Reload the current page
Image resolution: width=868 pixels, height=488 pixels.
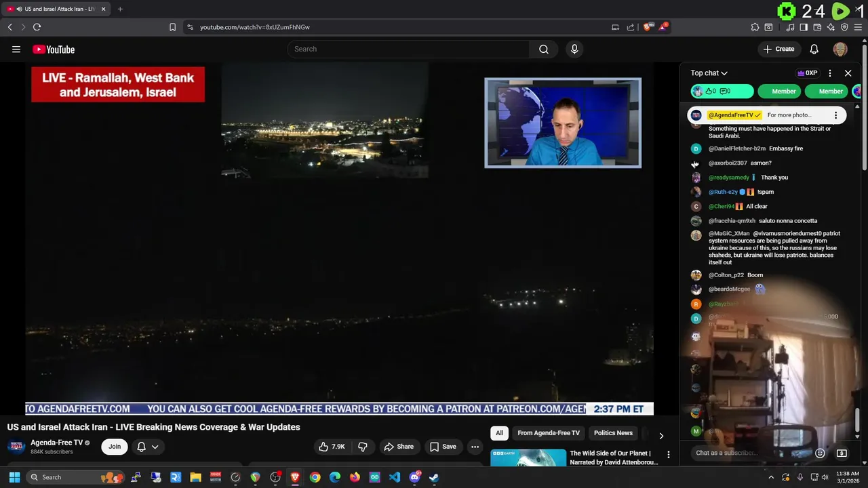click(x=37, y=27)
